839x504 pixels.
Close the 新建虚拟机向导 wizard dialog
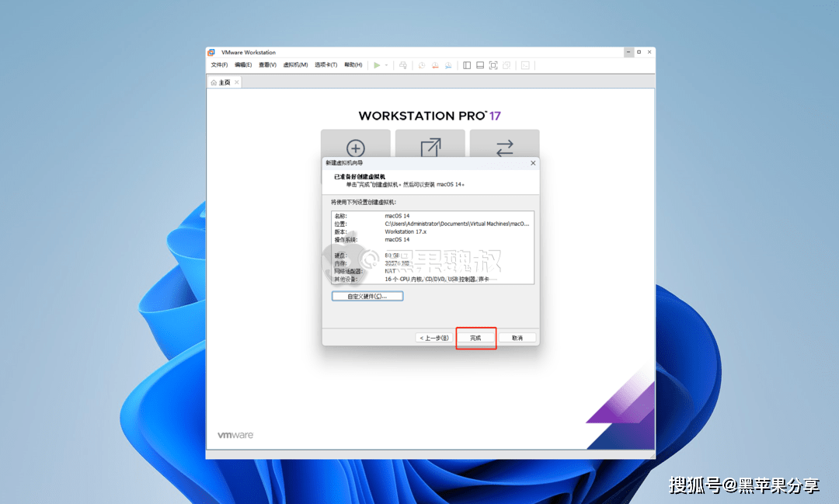coord(533,163)
